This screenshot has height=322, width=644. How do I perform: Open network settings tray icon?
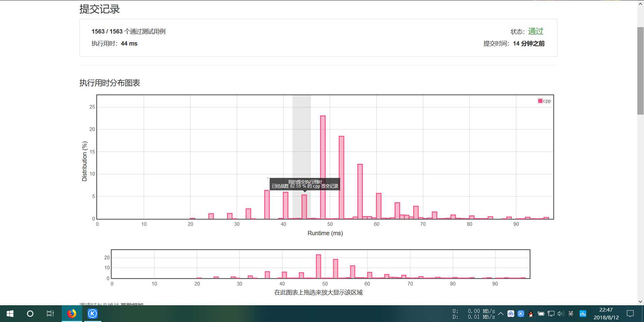tap(551, 314)
